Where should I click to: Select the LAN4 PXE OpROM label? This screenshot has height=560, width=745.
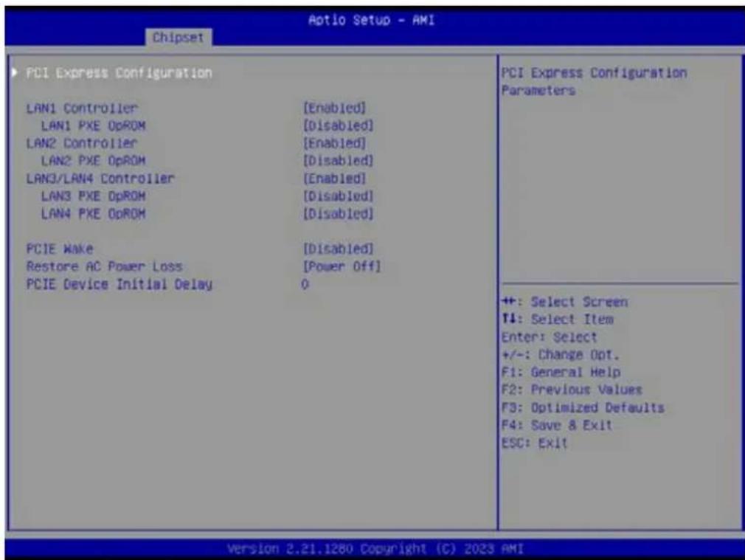coord(93,213)
